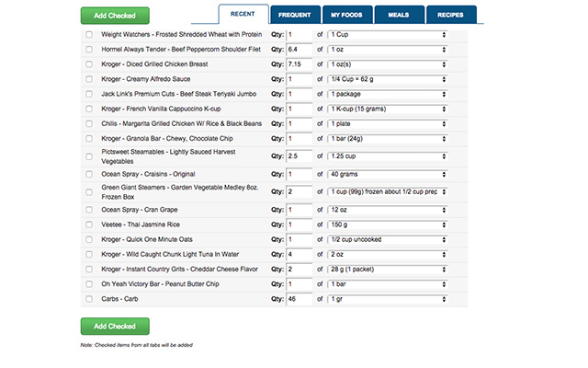The image size is (588, 368).
Task: Expand 1/4 Cup = 62 g serving dropdown
Action: (388, 79)
